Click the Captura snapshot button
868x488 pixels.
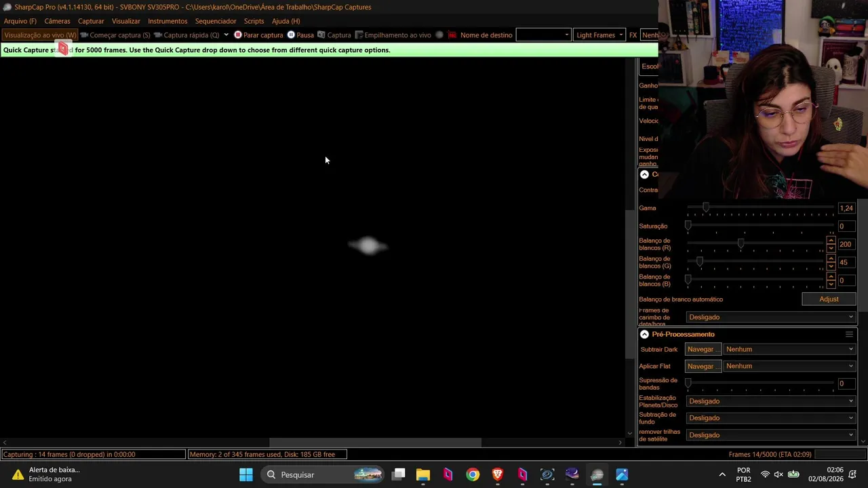pyautogui.click(x=334, y=35)
